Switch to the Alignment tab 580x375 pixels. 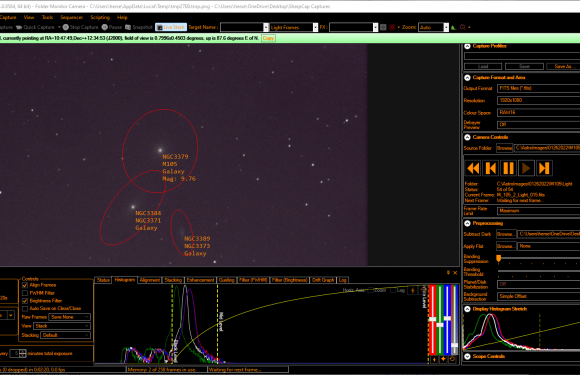coord(149,280)
